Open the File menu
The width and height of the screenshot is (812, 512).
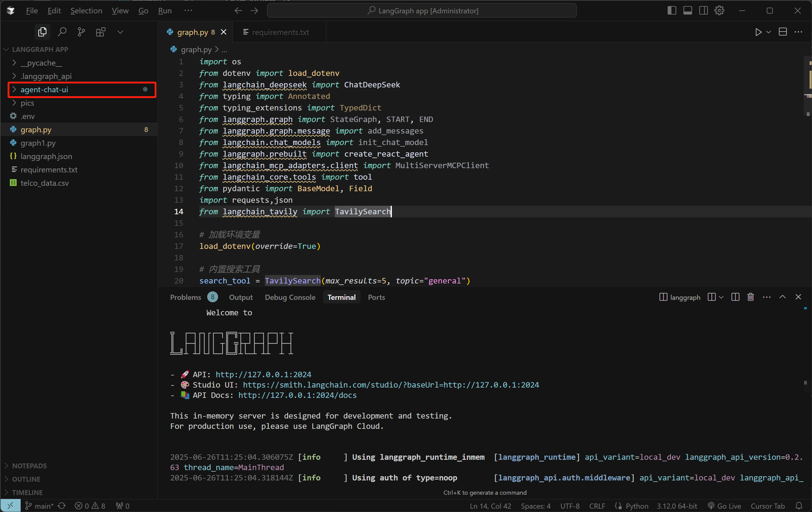[32, 10]
